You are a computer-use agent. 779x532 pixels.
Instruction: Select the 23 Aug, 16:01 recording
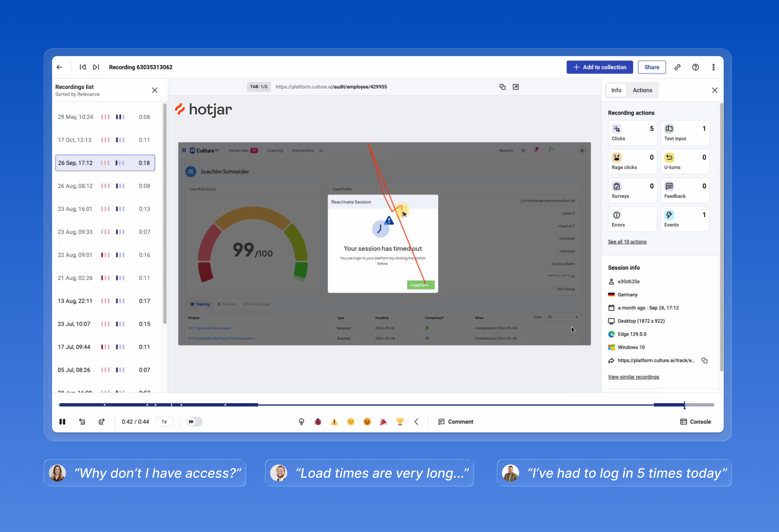click(105, 209)
